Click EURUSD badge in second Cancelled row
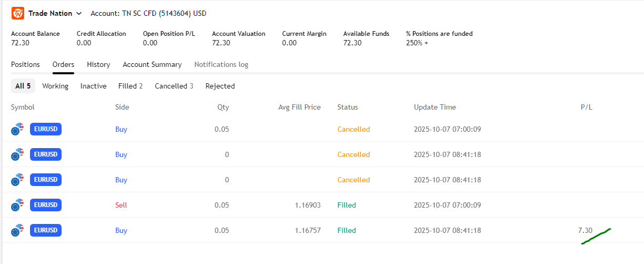The height and width of the screenshot is (264, 644). click(46, 154)
